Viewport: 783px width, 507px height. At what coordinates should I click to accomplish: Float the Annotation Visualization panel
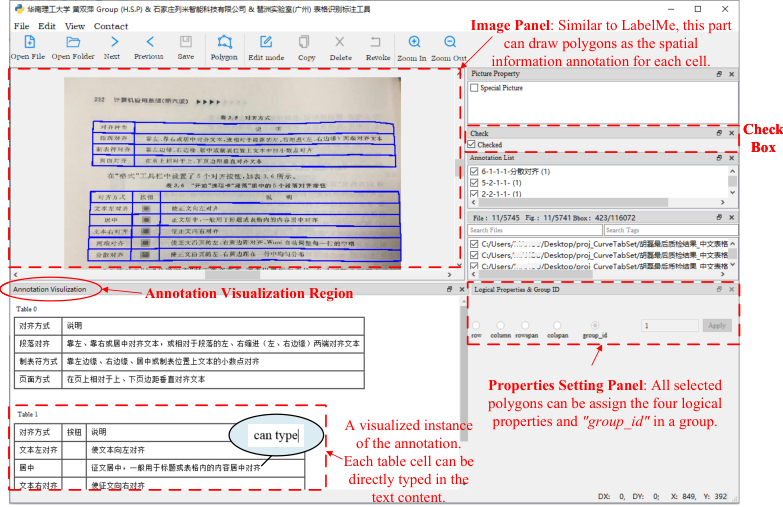click(x=449, y=289)
